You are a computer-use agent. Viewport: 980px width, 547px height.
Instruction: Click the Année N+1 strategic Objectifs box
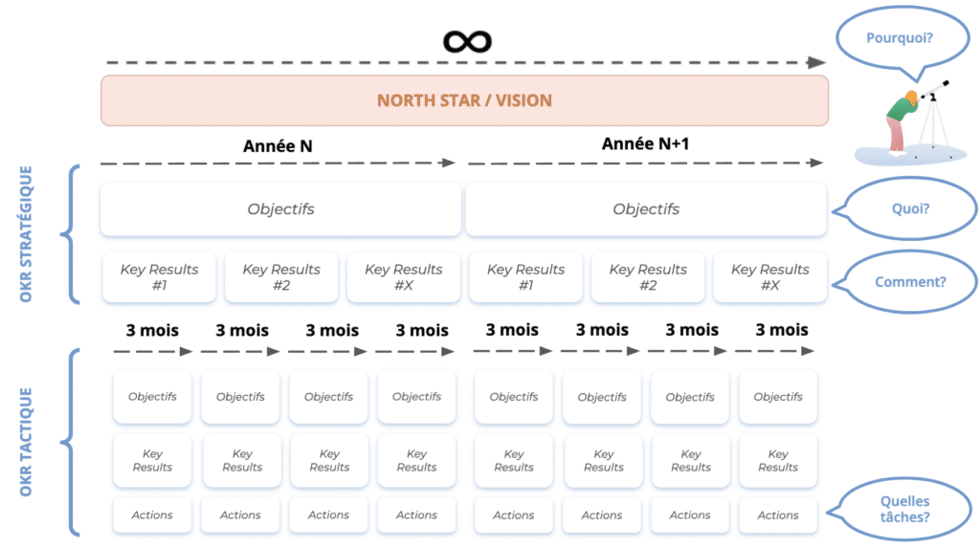point(646,209)
